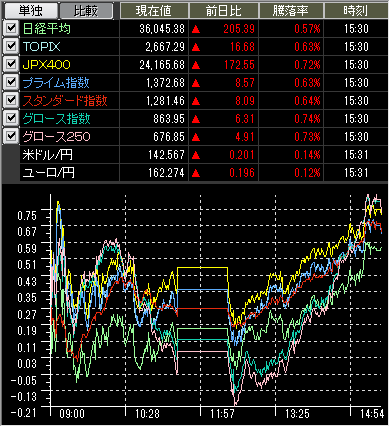Click the 0.74% change rate
Viewport: 390px width, 427px height.
coord(307,119)
